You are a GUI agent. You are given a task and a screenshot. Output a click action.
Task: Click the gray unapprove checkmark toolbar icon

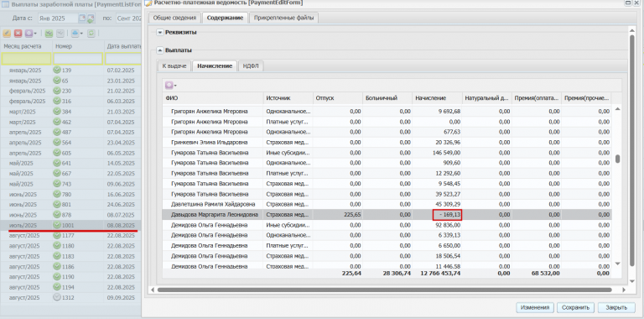point(60,34)
